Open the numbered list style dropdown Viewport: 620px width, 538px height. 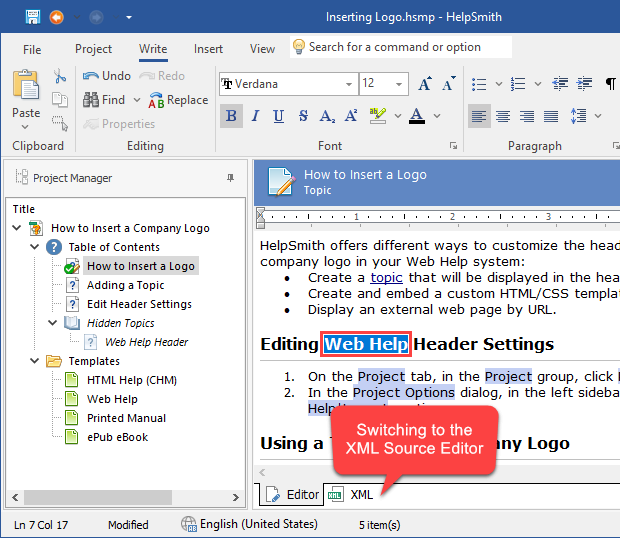pos(538,84)
